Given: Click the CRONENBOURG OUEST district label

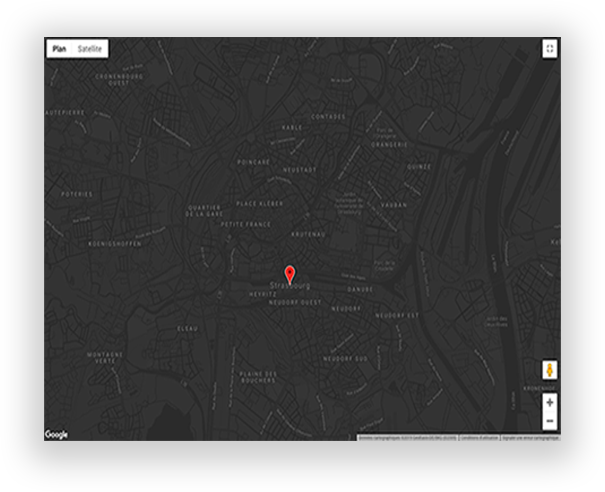Looking at the screenshot, I should tap(119, 79).
